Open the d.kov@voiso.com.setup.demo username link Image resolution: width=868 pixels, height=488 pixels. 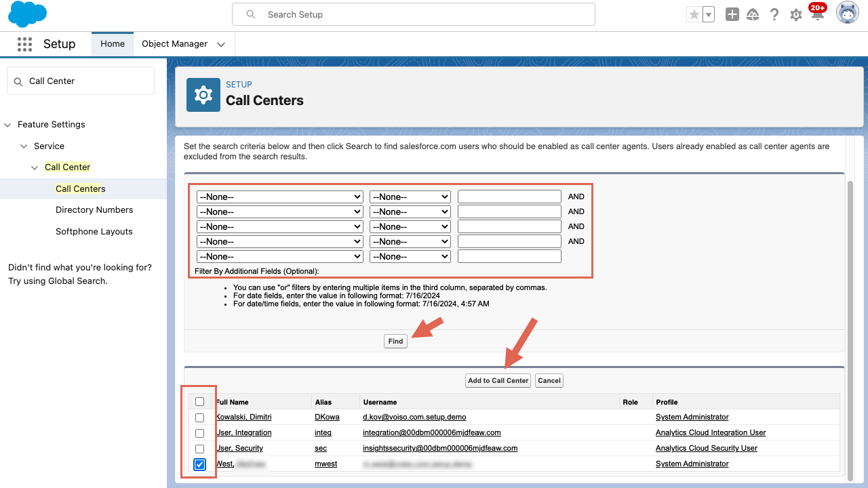tap(414, 417)
